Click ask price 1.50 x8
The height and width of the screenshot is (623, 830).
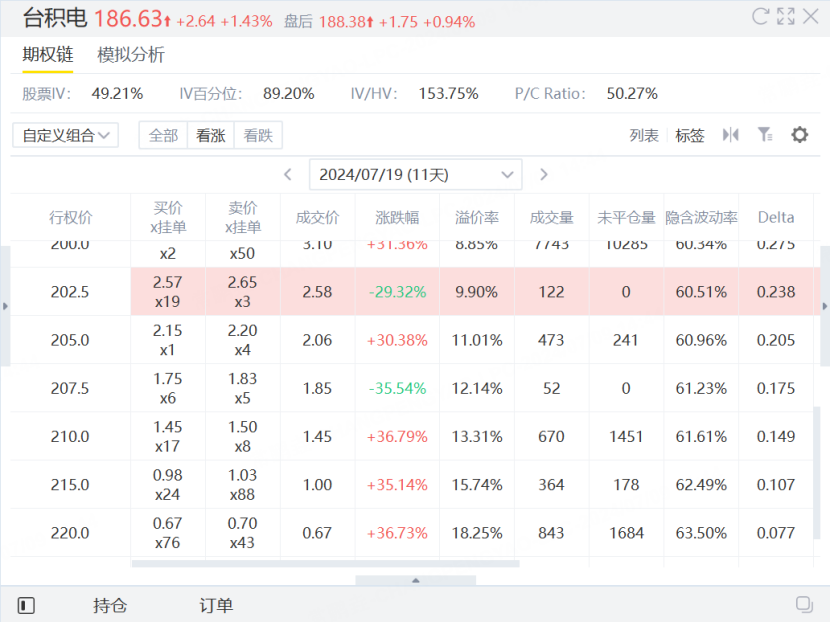pos(242,436)
